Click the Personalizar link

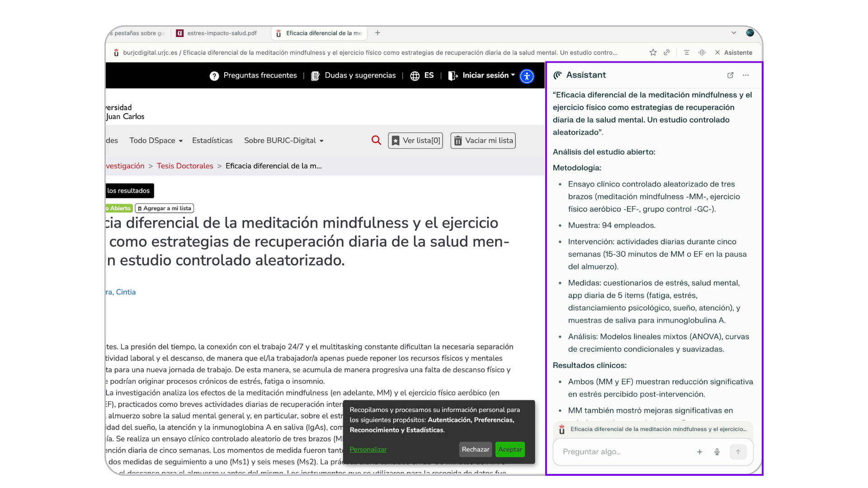point(368,449)
